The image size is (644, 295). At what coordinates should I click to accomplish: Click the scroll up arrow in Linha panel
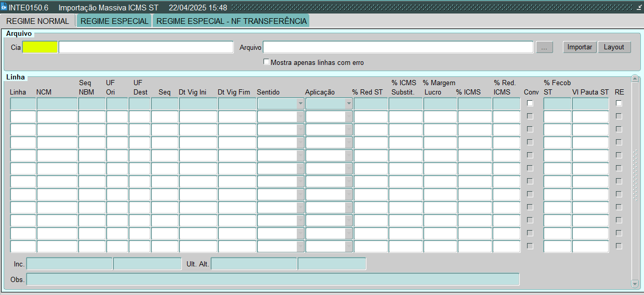coord(635,79)
